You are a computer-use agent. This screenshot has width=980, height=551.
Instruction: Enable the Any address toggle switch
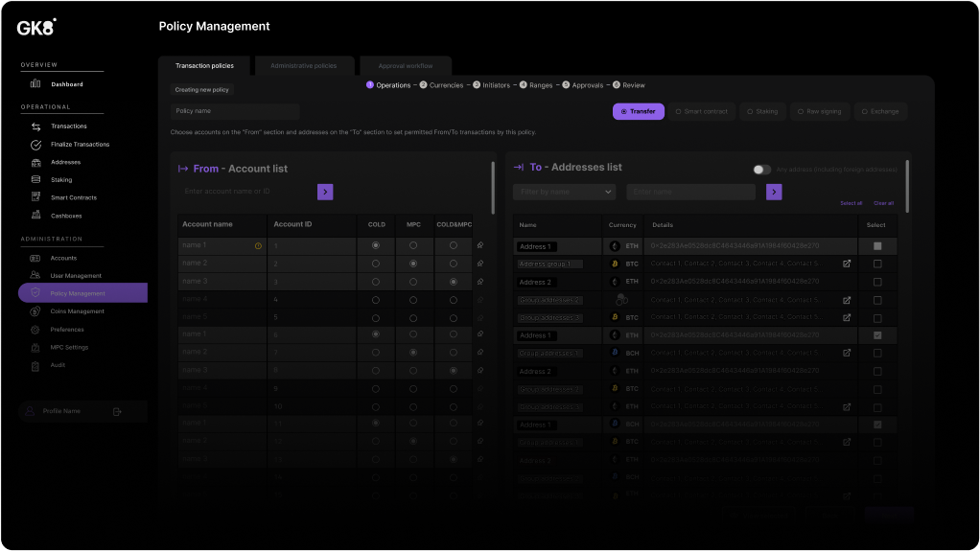[761, 170]
